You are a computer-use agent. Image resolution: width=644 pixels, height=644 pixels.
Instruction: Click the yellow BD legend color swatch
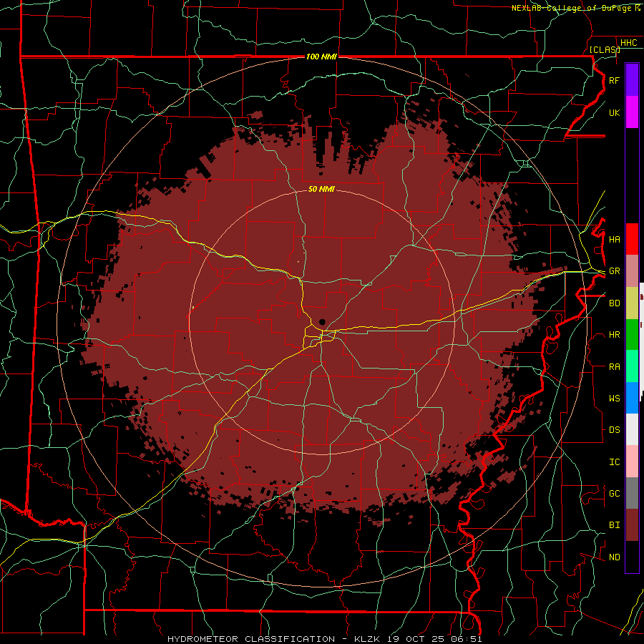point(632,303)
